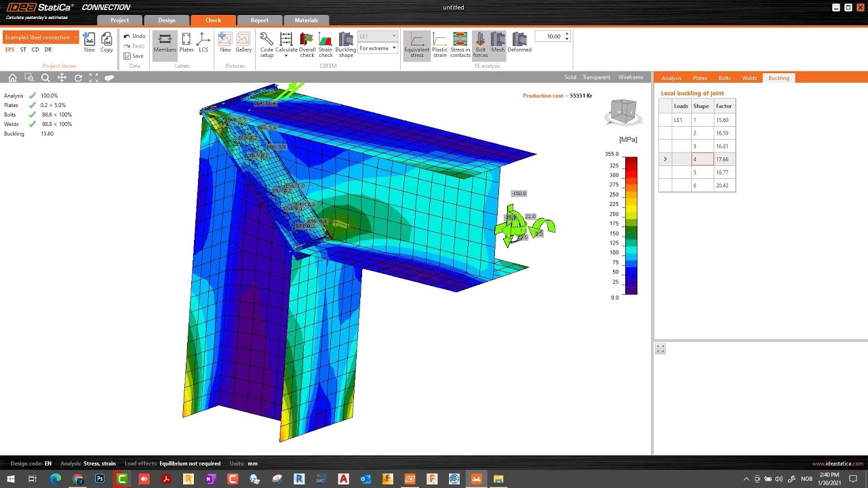Image resolution: width=868 pixels, height=488 pixels.
Task: Open the Welds results tab
Action: coord(749,78)
